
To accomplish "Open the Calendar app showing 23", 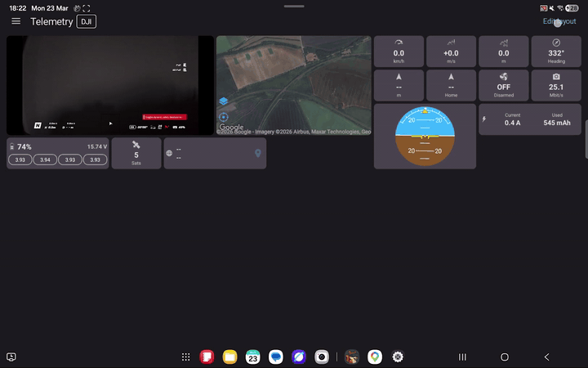I will pos(252,357).
